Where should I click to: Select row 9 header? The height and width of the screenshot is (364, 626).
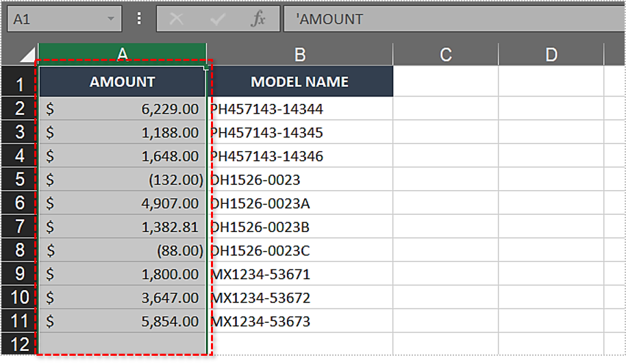[x=18, y=274]
